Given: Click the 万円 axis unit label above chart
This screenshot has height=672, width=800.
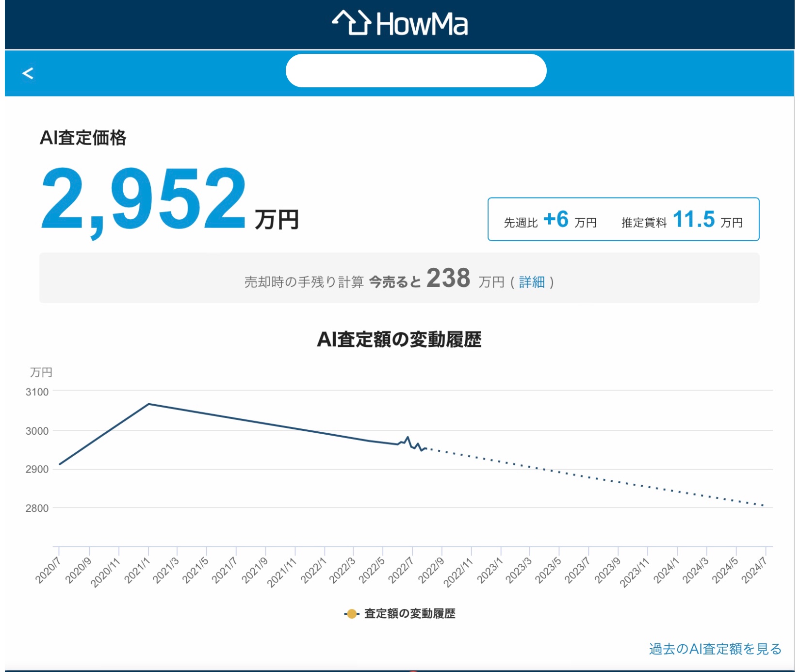Looking at the screenshot, I should (x=41, y=372).
